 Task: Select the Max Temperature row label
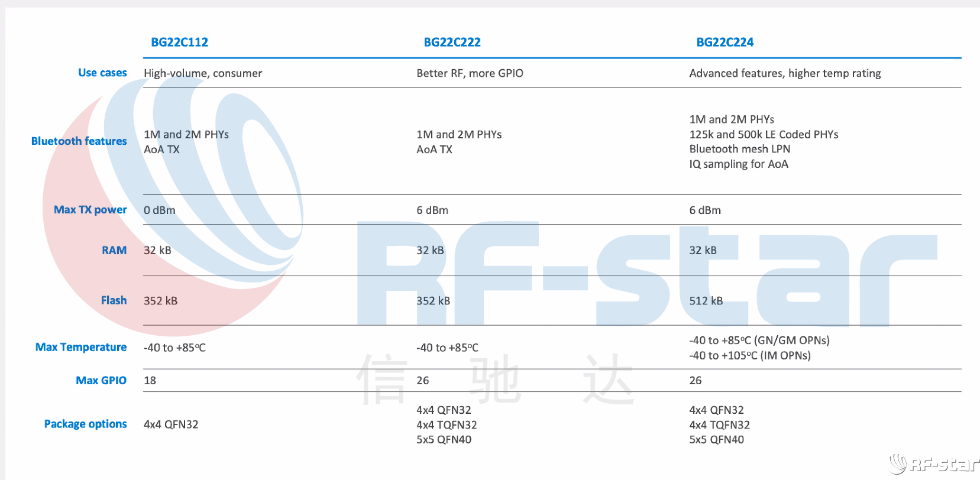tap(81, 348)
